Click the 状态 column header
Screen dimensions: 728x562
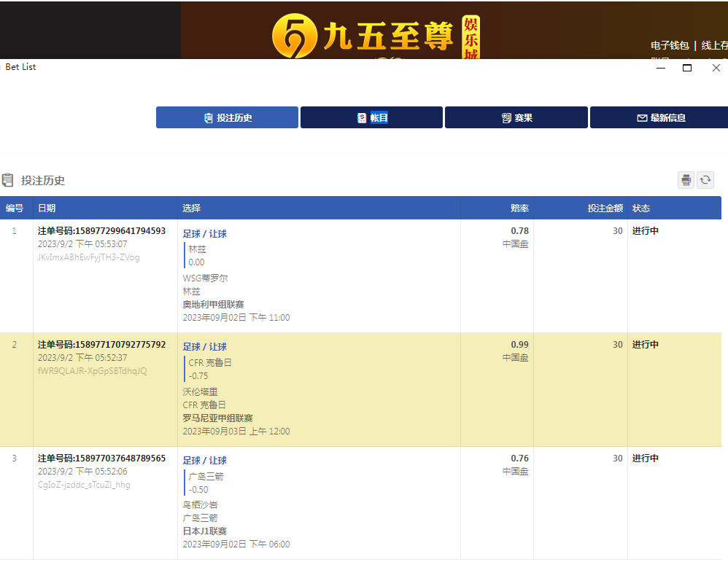(x=641, y=208)
